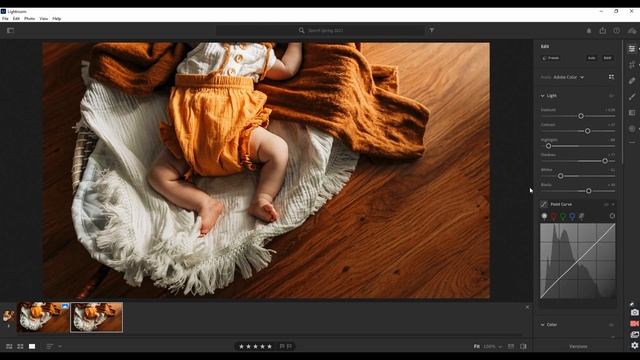Select the highlighted second filmstrip thumbnail
640x360 pixels.
[x=96, y=317]
